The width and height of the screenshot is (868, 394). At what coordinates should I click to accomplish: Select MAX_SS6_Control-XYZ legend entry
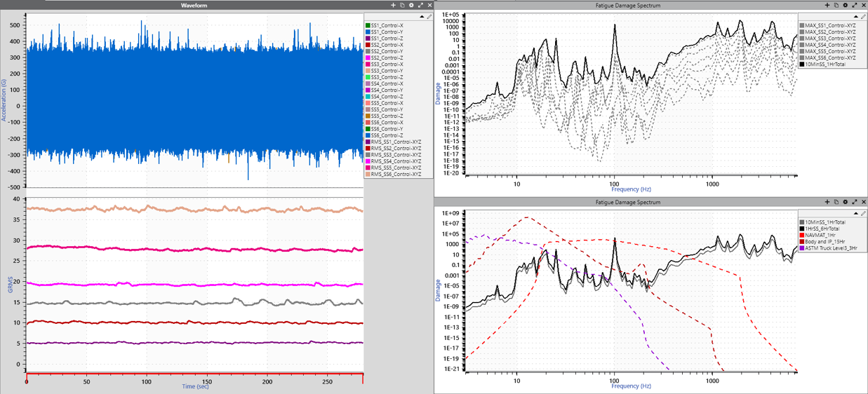click(828, 58)
